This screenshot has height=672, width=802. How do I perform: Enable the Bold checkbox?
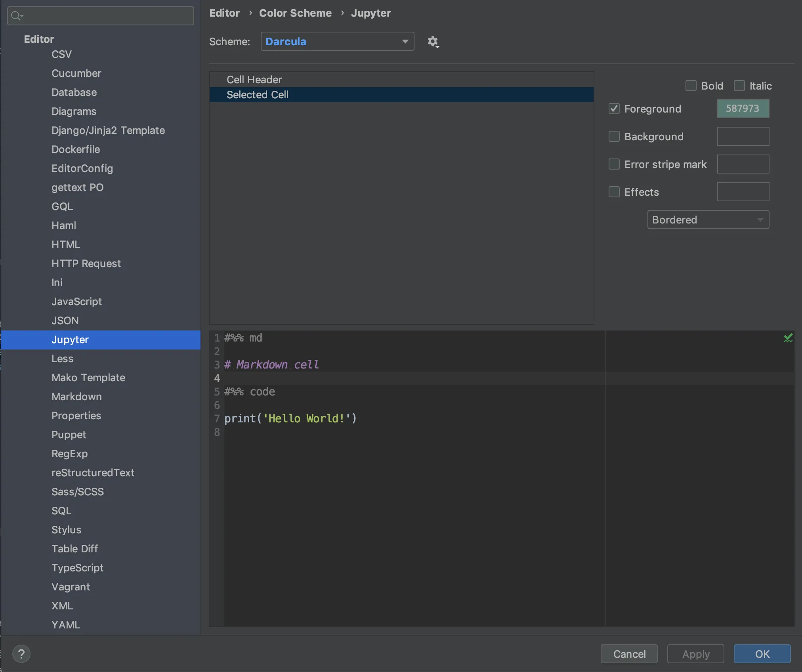point(691,86)
